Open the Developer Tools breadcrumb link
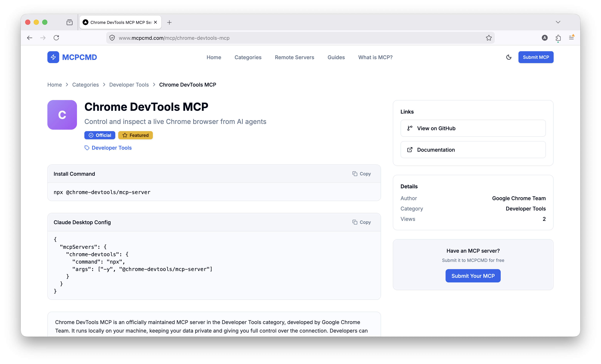This screenshot has height=364, width=601. [x=129, y=85]
